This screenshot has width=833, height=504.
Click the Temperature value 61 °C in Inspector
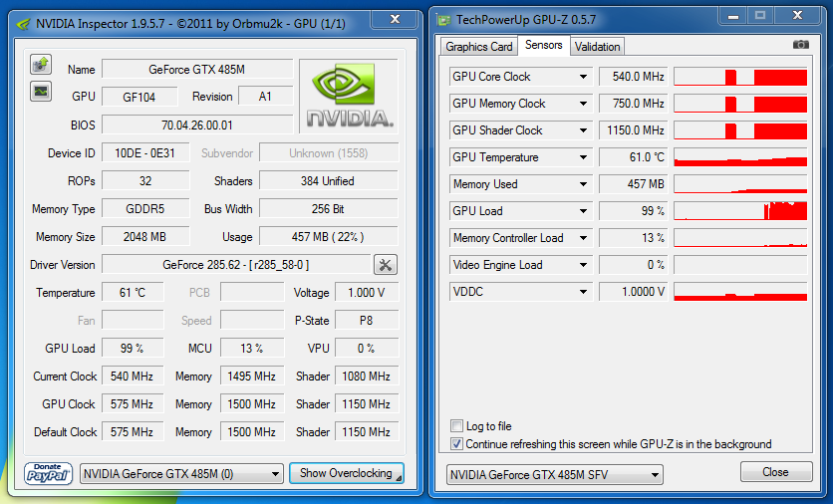(x=133, y=292)
